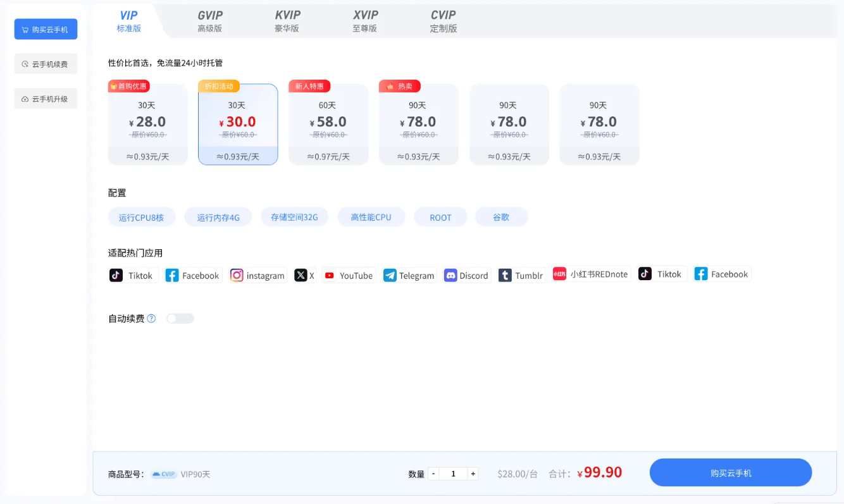The image size is (844, 504).
Task: Click the Telegram app icon
Action: [x=390, y=275]
